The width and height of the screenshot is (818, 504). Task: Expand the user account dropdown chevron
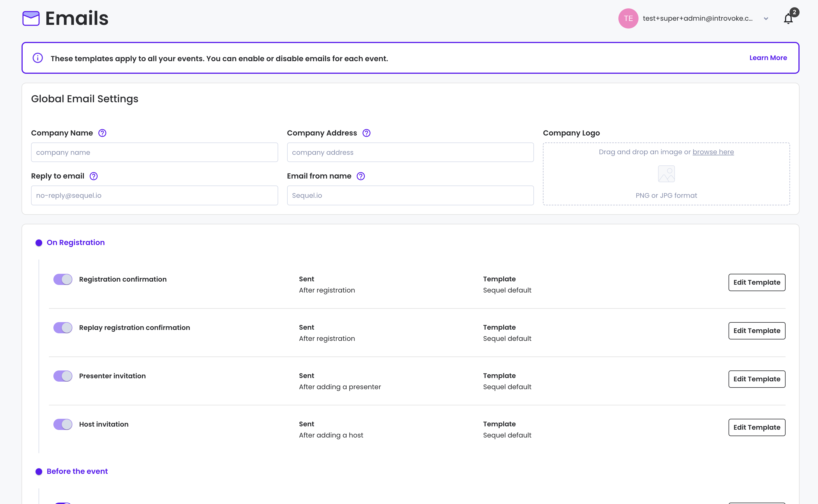(x=766, y=19)
